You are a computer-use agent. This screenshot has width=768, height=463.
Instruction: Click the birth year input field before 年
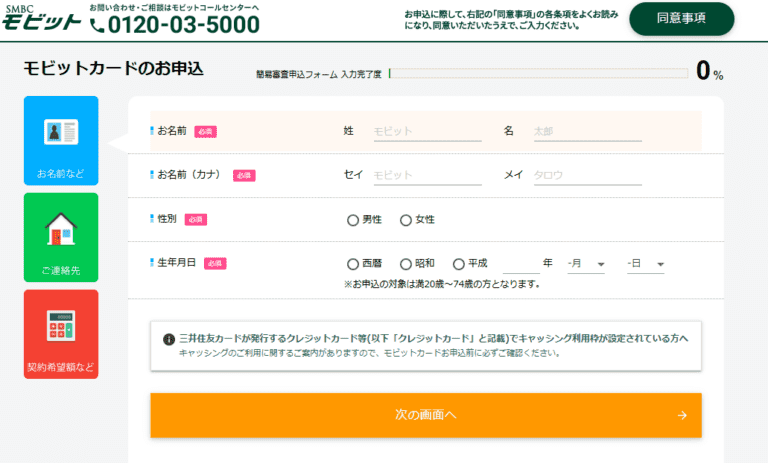click(521, 264)
